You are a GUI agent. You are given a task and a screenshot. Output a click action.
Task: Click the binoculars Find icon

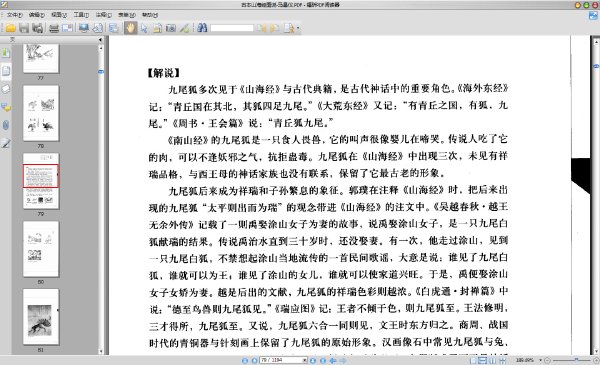tap(202, 28)
